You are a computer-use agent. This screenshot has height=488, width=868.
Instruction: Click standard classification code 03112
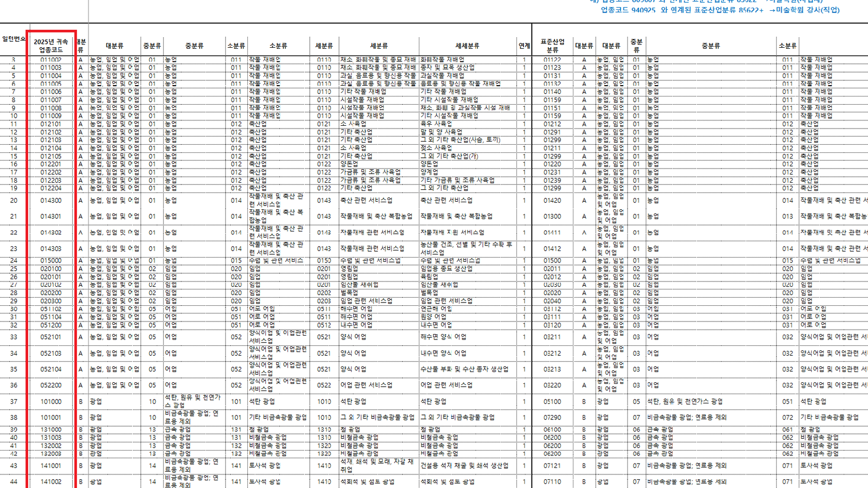[x=552, y=309]
